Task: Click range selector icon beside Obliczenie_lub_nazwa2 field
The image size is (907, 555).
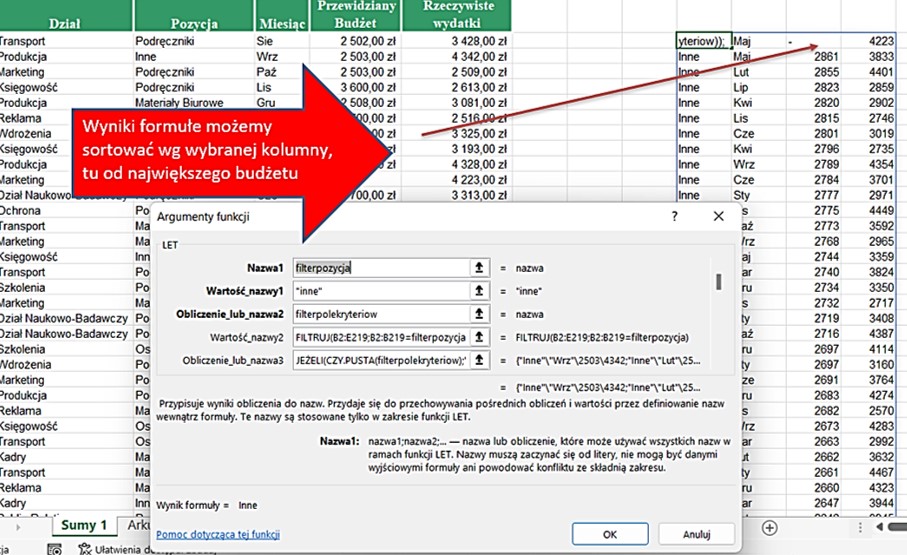Action: point(479,314)
